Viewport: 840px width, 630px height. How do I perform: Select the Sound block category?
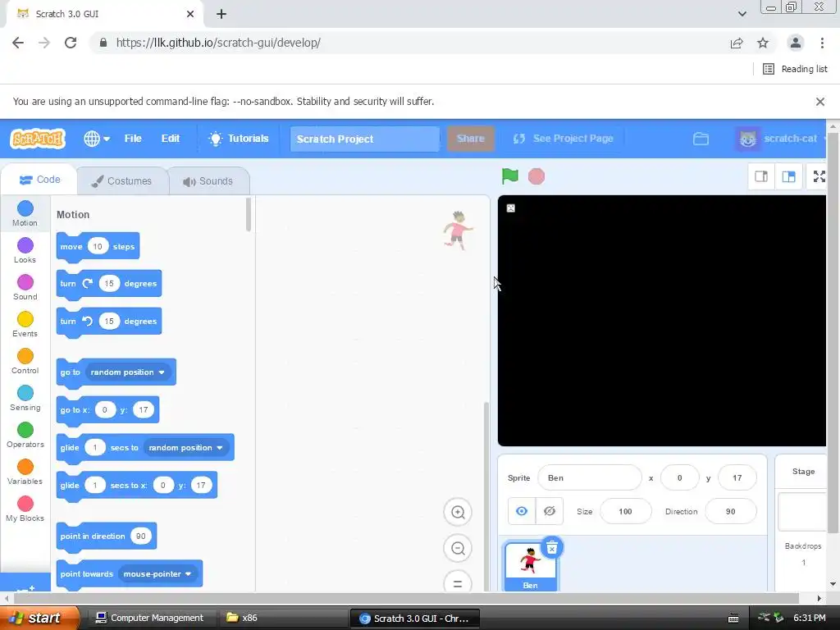click(25, 287)
